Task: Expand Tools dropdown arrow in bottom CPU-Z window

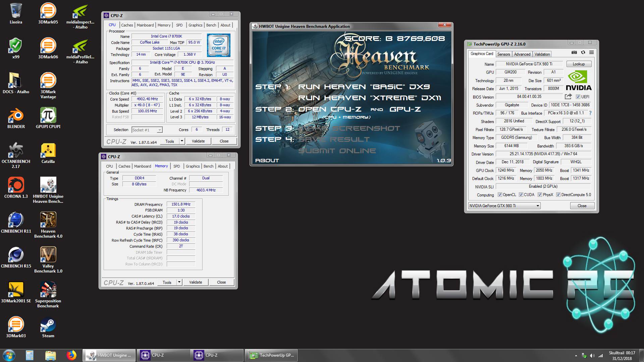Action: (x=179, y=282)
